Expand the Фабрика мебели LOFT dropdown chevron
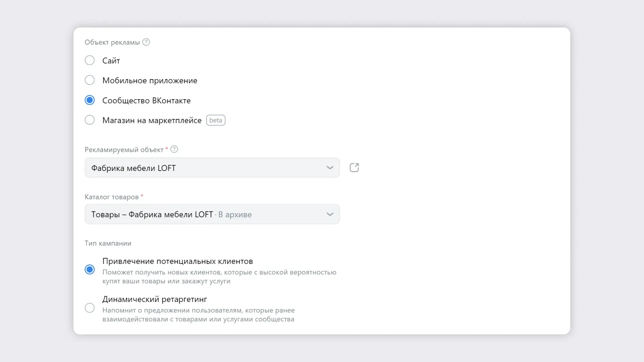 [330, 168]
